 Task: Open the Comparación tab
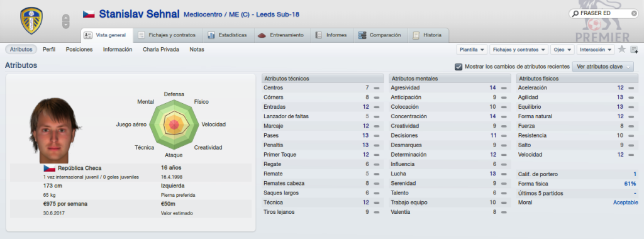click(x=380, y=35)
